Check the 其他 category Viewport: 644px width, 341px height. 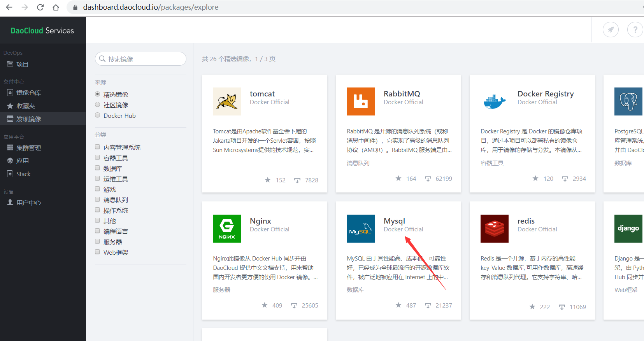coord(98,220)
